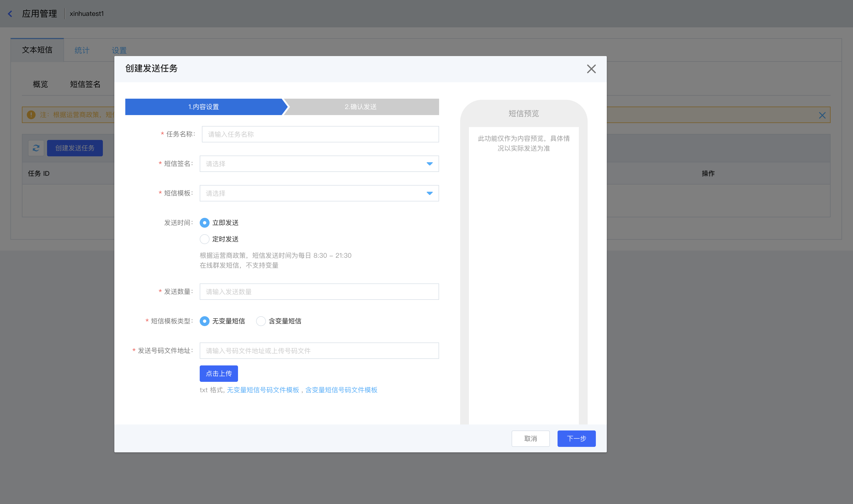853x504 pixels.
Task: Focus the 任务名称 input field
Action: point(320,134)
